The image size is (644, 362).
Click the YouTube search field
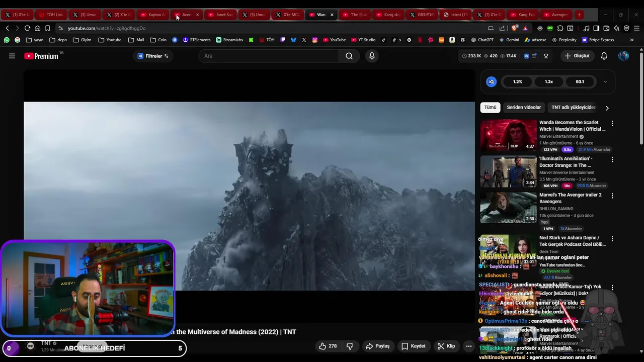(269, 56)
